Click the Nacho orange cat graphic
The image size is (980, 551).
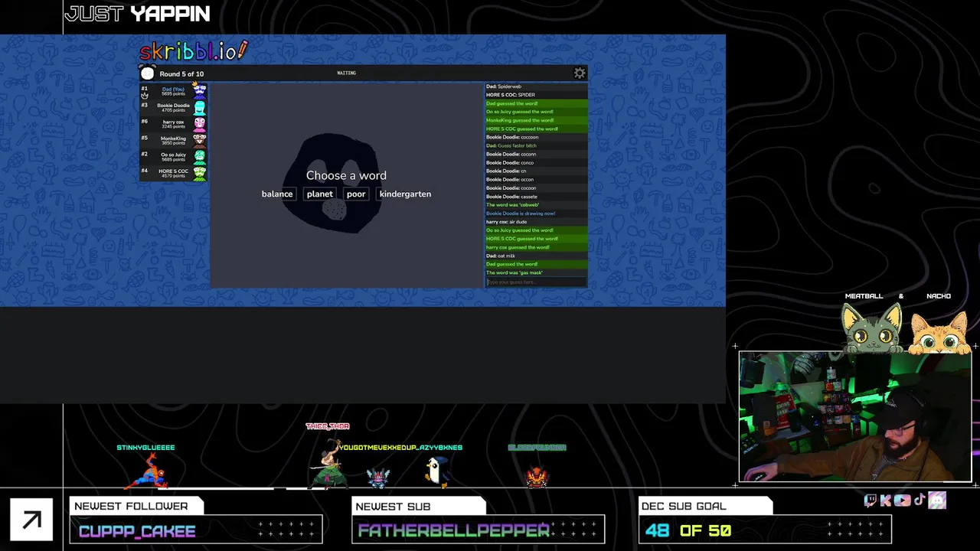[941, 331]
